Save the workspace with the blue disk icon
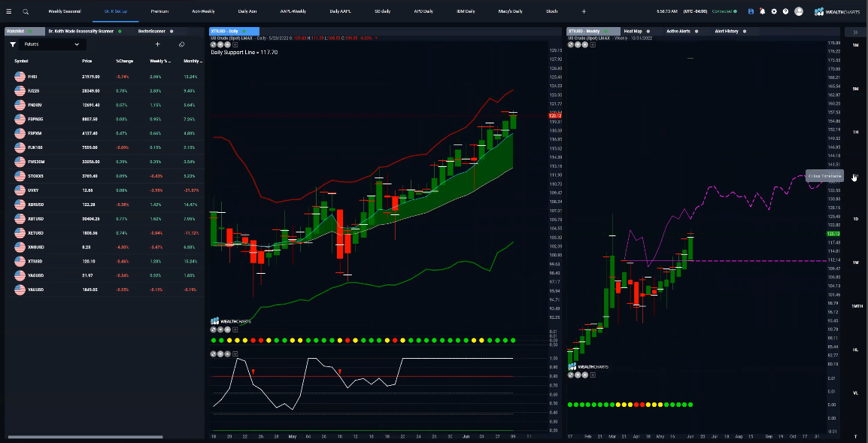Image resolution: width=868 pixels, height=443 pixels. 751,11
